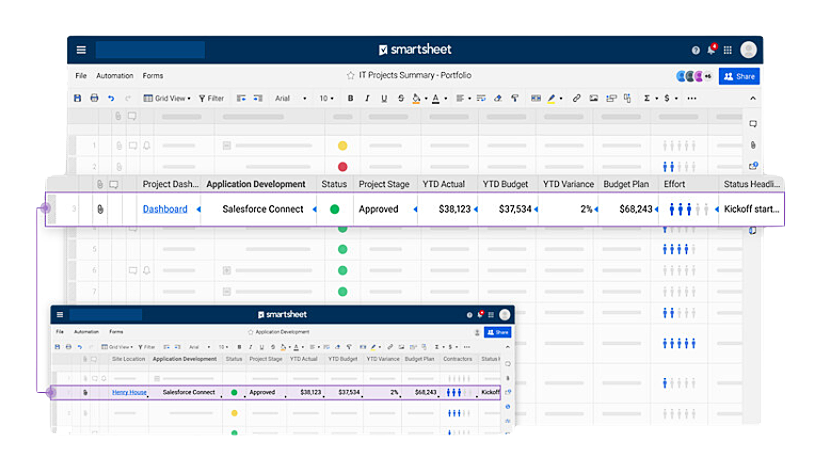Viewport: 821px width, 471px height.
Task: Click the blue Share button
Action: point(739,76)
